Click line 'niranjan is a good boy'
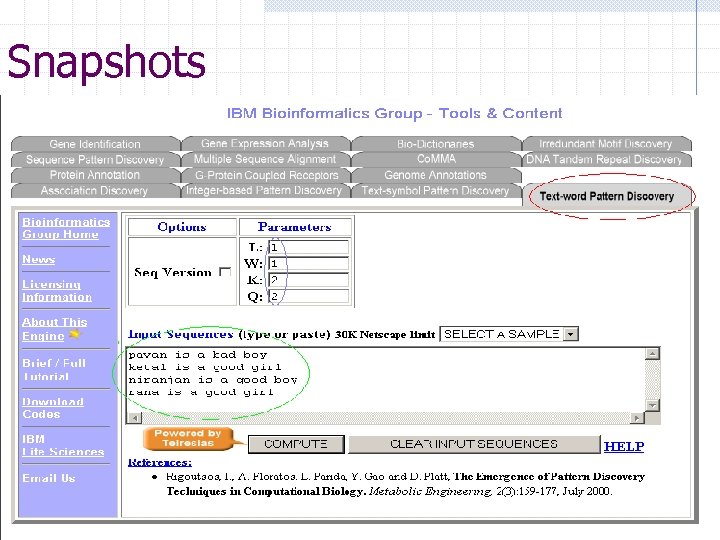 tap(213, 380)
